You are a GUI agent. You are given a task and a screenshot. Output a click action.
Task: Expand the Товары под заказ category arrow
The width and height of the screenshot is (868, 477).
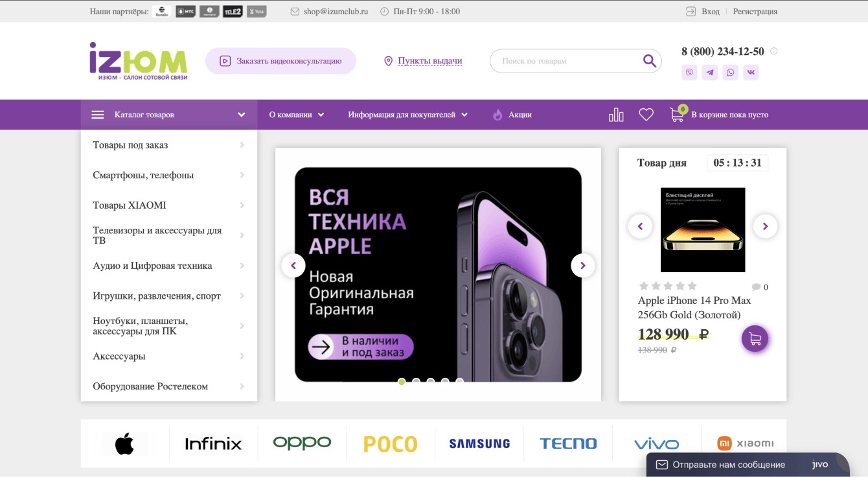[242, 145]
